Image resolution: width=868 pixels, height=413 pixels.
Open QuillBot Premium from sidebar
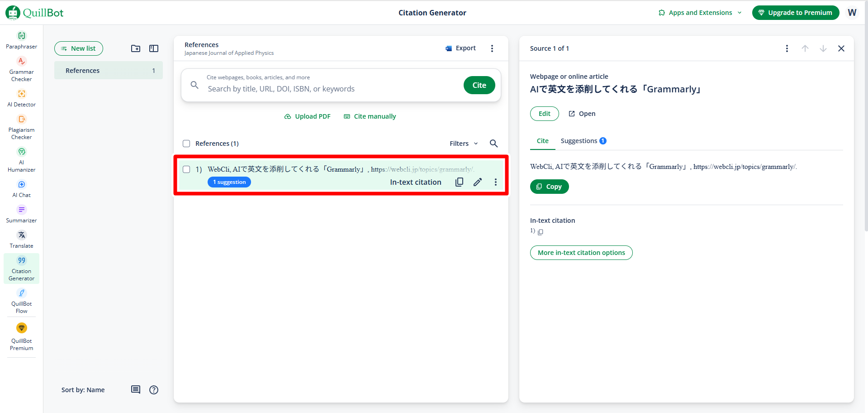21,336
